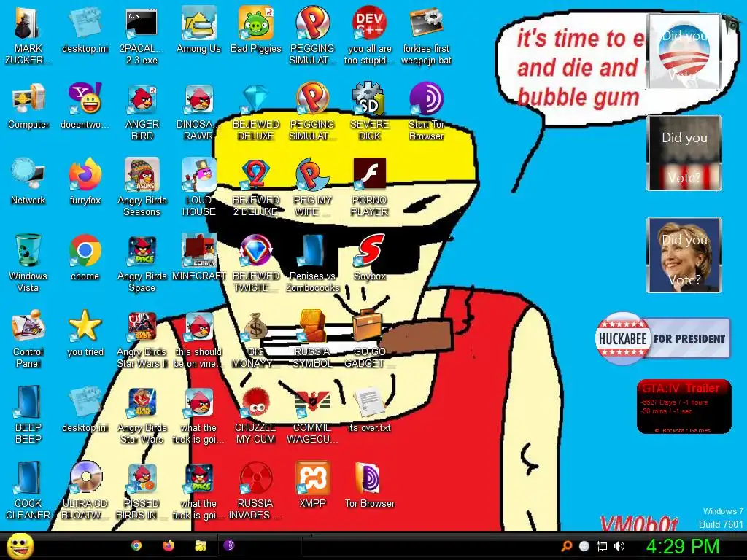The width and height of the screenshot is (747, 560).
Task: Click the Huckabee For President banner
Action: pyautogui.click(x=662, y=338)
